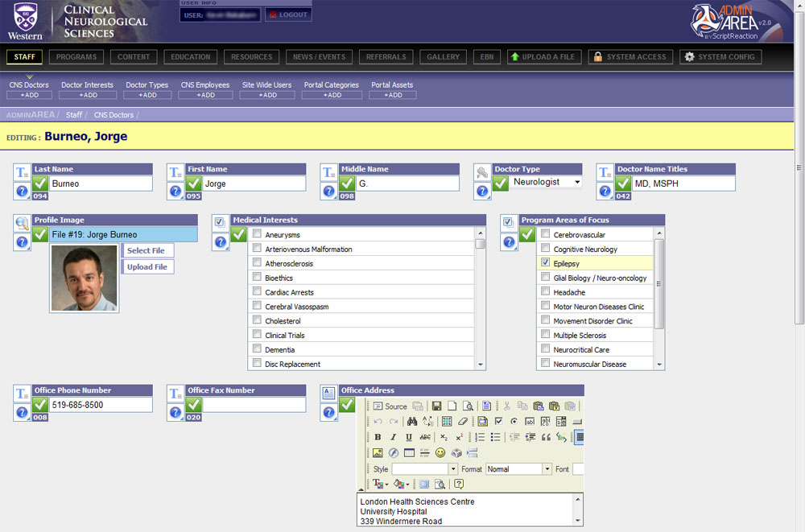
Task: Expand the Format dropdown showing Normal
Action: tap(547, 469)
